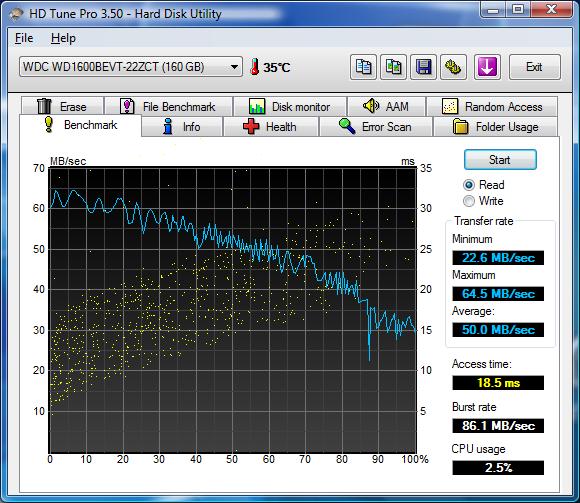Screen dimensions: 580x503
Task: Click the copy text to clipboard icon
Action: (x=363, y=67)
